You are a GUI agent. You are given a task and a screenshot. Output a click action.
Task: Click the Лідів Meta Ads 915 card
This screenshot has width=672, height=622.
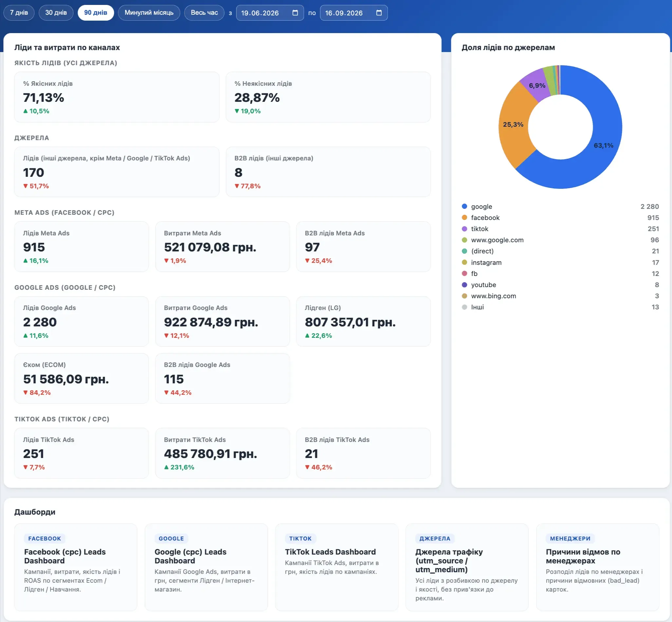click(x=82, y=247)
